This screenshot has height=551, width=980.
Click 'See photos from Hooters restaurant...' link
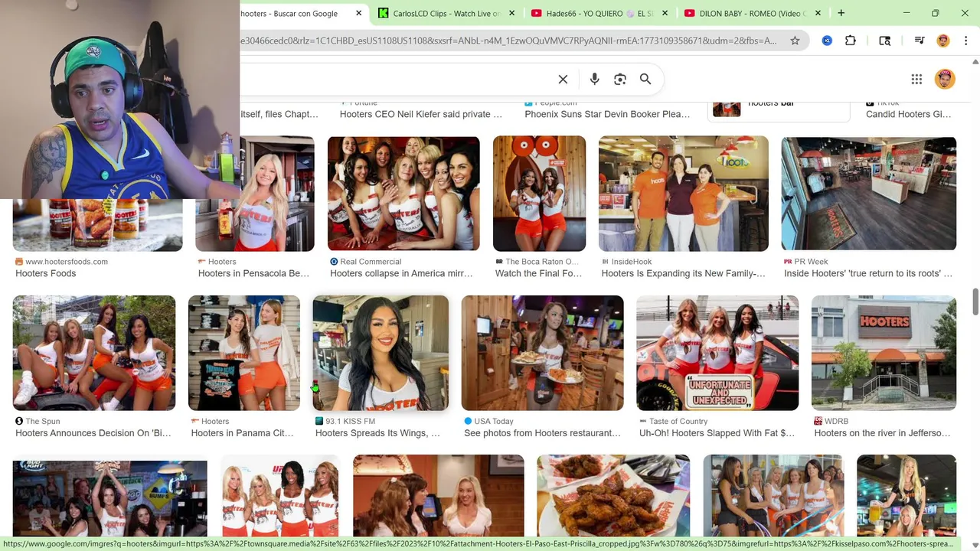542,433
